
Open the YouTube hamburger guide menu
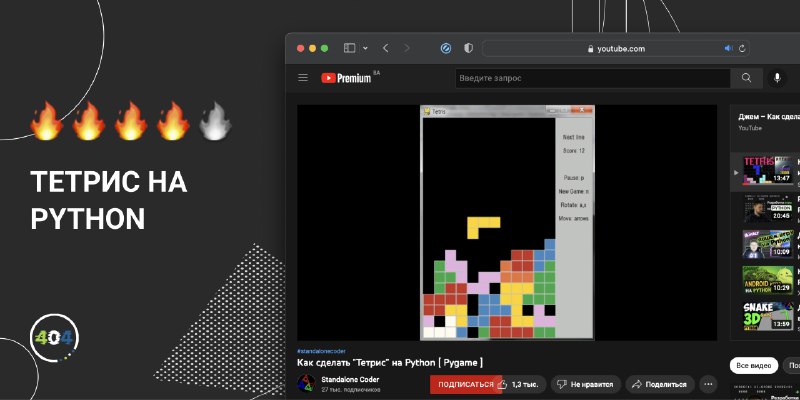pyautogui.click(x=303, y=78)
